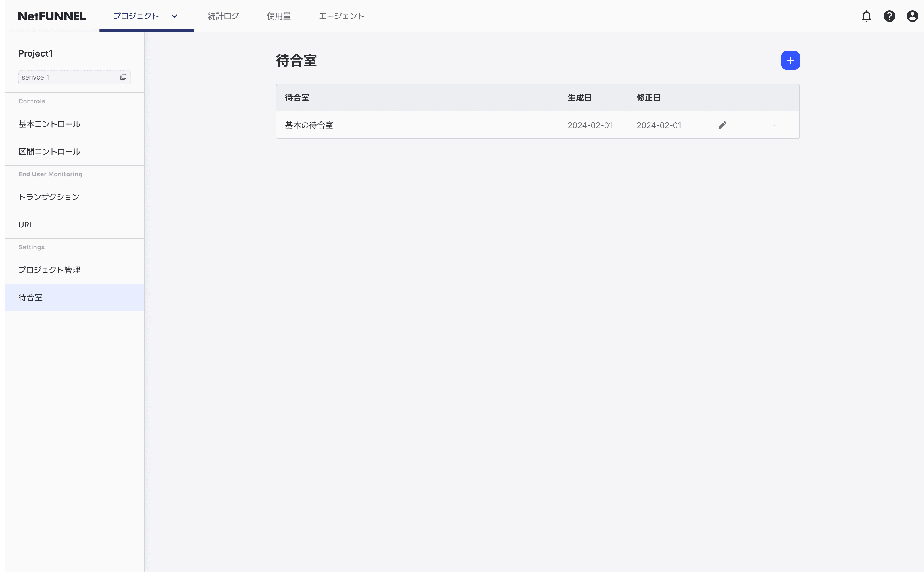Click the blue + button to add waiting room
Image resolution: width=924 pixels, height=579 pixels.
[790, 60]
